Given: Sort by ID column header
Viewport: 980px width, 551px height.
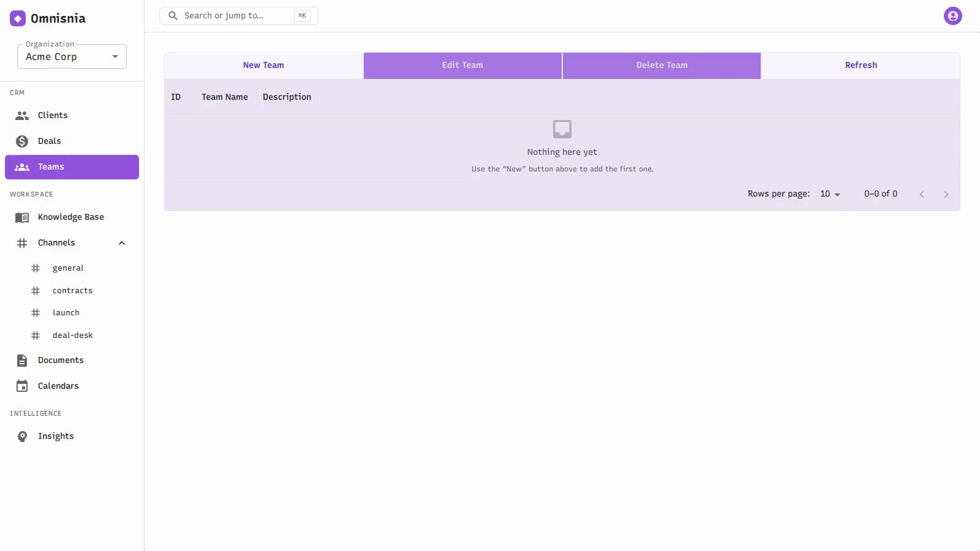Looking at the screenshot, I should pos(176,97).
